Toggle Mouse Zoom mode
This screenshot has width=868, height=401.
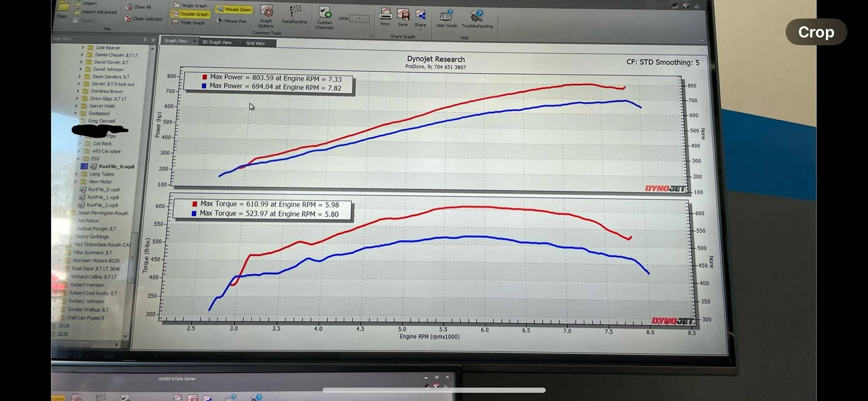pyautogui.click(x=234, y=9)
